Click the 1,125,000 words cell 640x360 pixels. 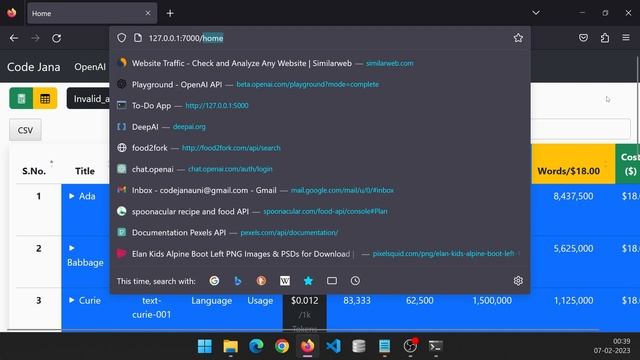[573, 301]
